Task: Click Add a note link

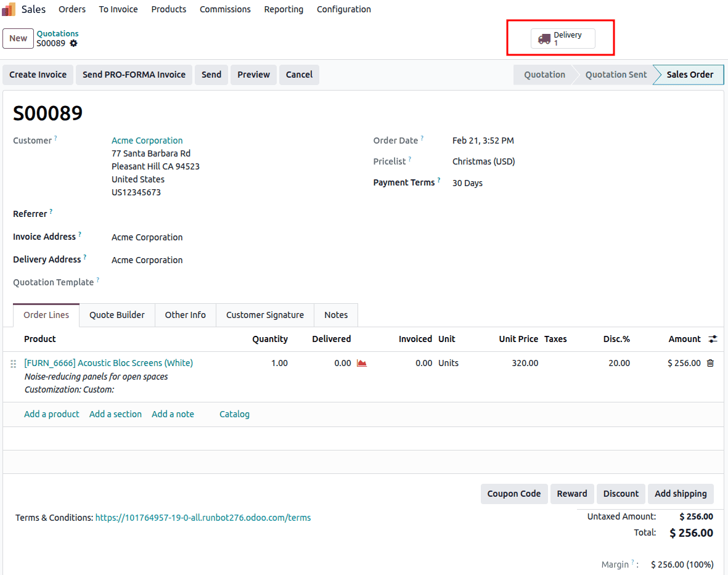Action: click(173, 414)
